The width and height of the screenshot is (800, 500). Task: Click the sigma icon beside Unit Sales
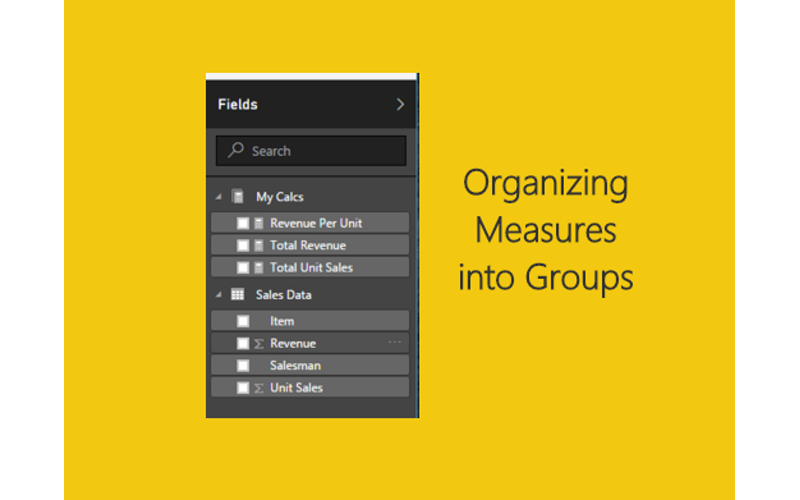[258, 387]
